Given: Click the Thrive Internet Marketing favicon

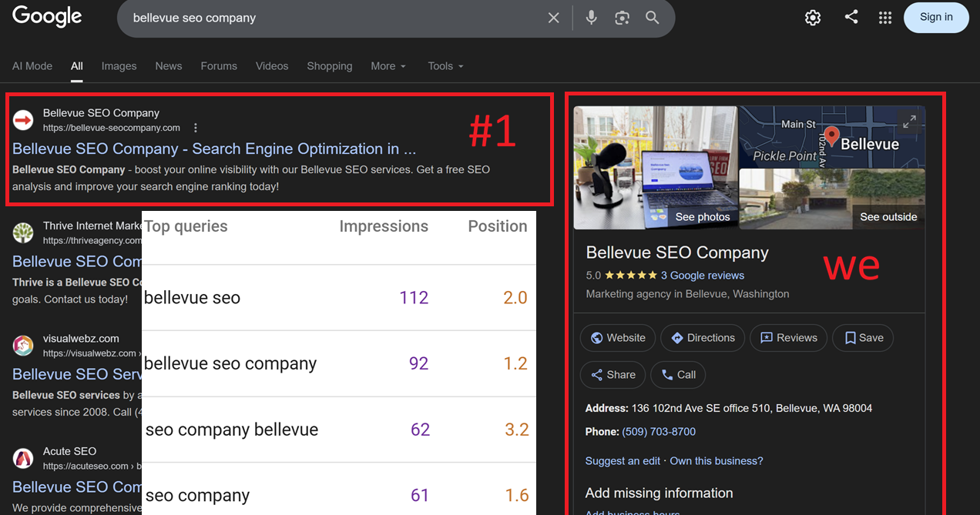Looking at the screenshot, I should click(x=23, y=232).
